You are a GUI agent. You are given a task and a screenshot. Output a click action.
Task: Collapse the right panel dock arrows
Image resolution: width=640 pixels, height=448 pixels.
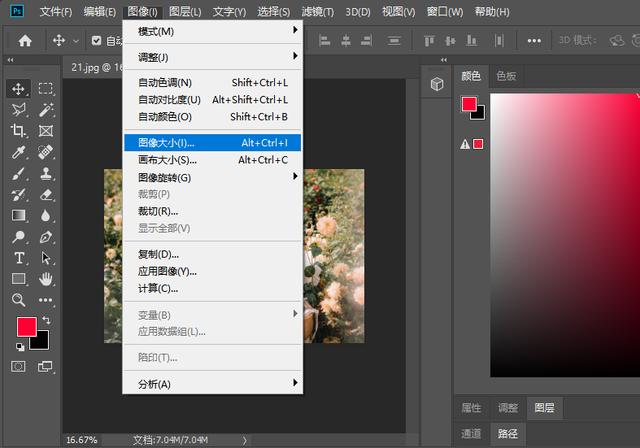pyautogui.click(x=444, y=60)
